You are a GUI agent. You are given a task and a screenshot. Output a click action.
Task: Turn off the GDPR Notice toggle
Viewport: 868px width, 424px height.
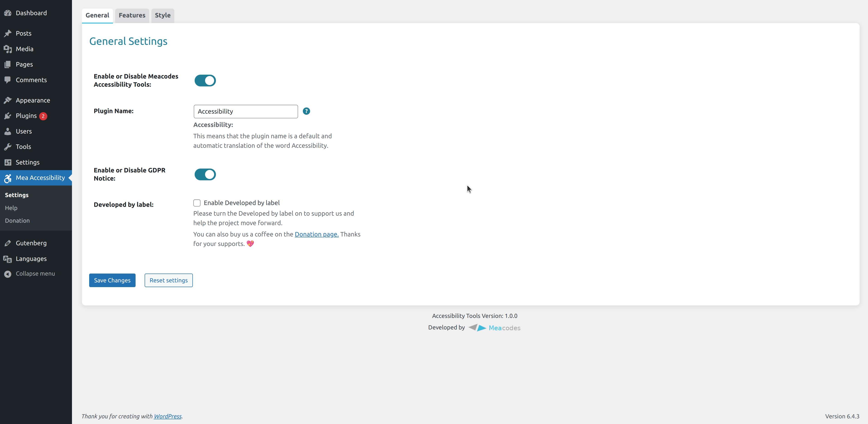click(x=205, y=174)
